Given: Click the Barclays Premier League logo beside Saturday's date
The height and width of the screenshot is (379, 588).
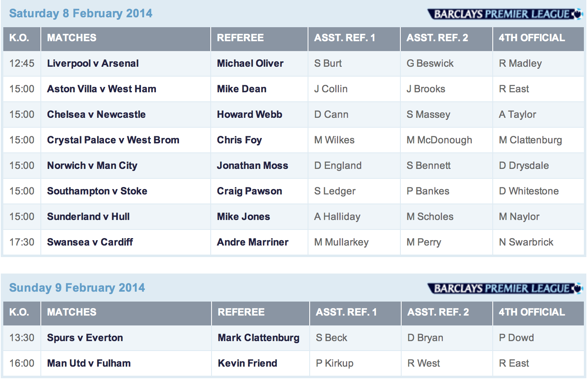Looking at the screenshot, I should tap(505, 14).
